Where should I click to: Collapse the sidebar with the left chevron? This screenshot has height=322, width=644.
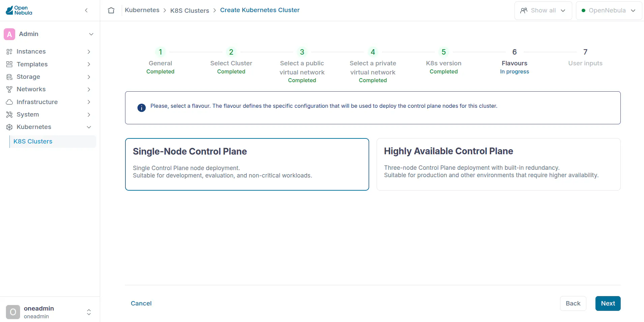point(86,10)
